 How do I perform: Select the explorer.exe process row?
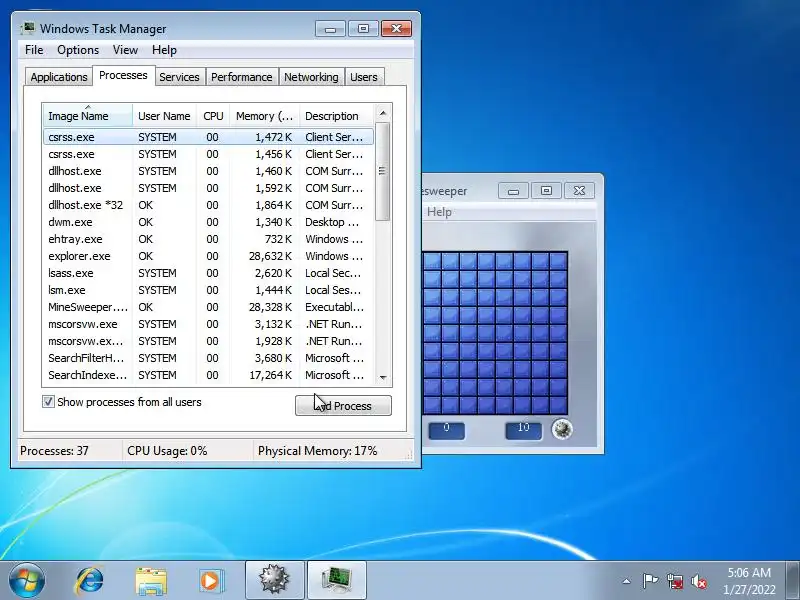[x=208, y=256]
